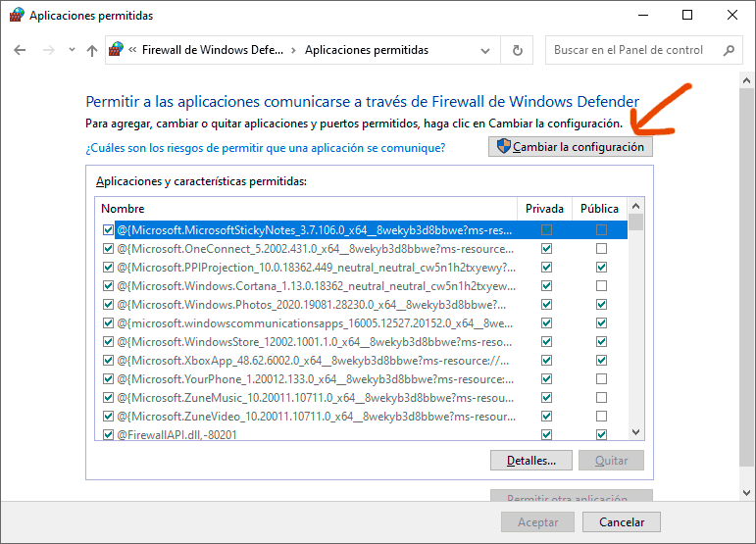The image size is (756, 544).
Task: Close the Aplicaciones permitidas window
Action: click(x=732, y=15)
